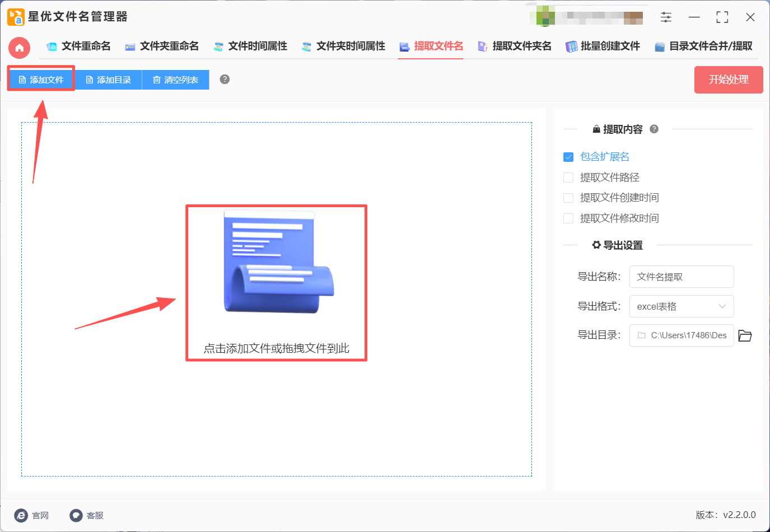
Task: Open the 文件重命名 tab
Action: [x=78, y=46]
